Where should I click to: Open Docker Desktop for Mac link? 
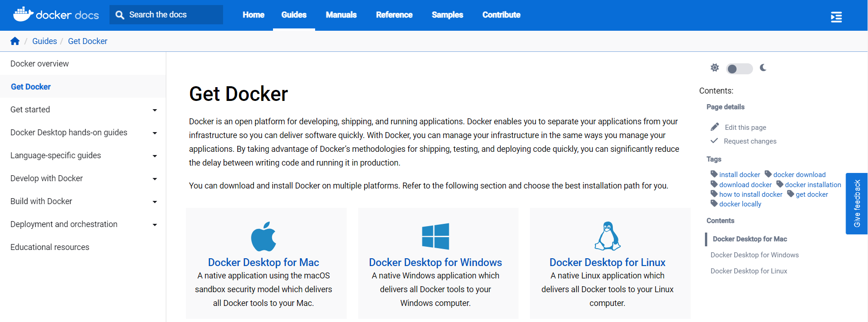point(263,262)
